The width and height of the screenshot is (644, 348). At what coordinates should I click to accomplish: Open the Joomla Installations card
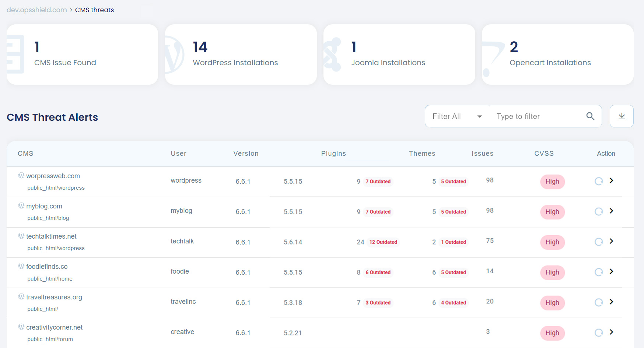399,55
